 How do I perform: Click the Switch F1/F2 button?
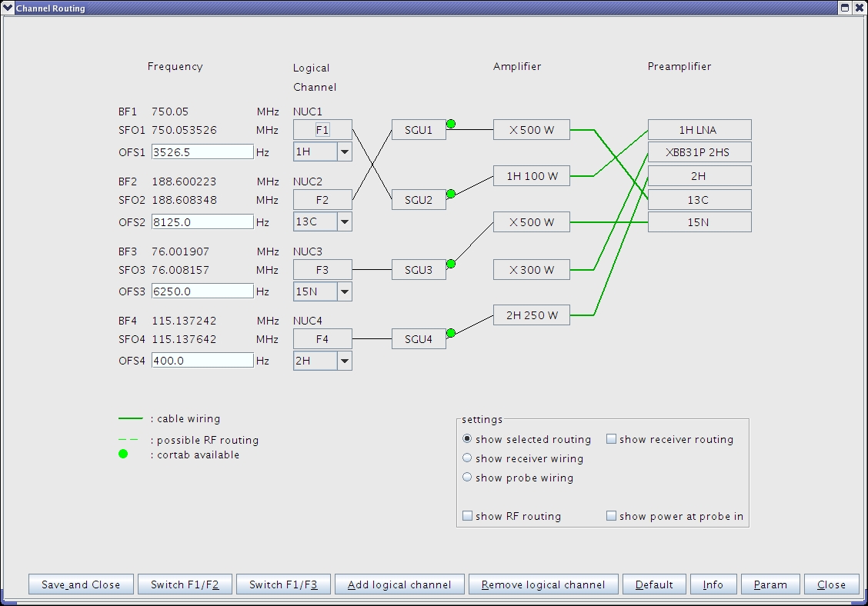click(185, 584)
